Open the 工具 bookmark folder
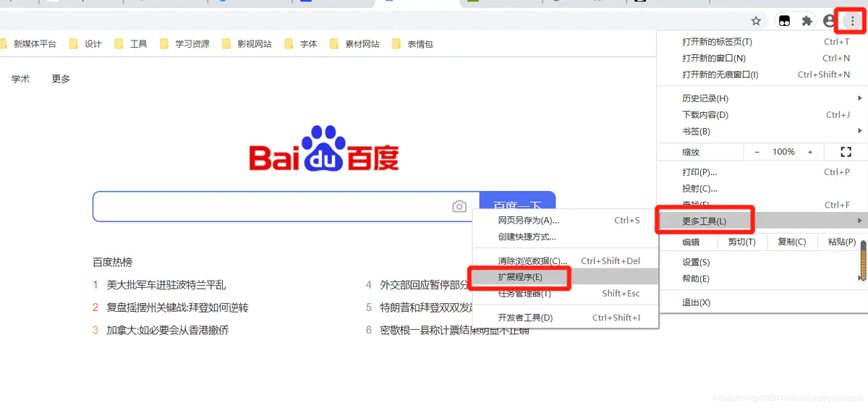 [x=131, y=44]
